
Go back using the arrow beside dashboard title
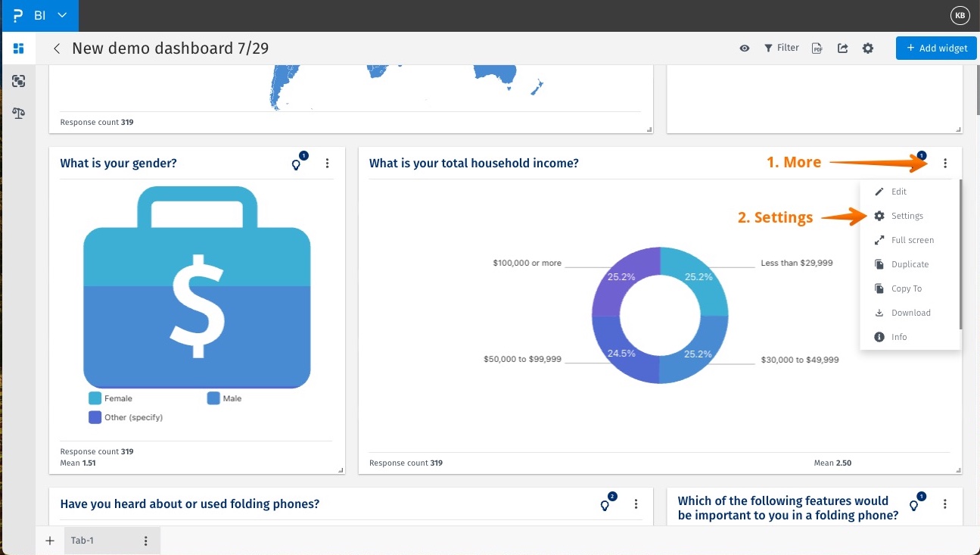pos(57,48)
